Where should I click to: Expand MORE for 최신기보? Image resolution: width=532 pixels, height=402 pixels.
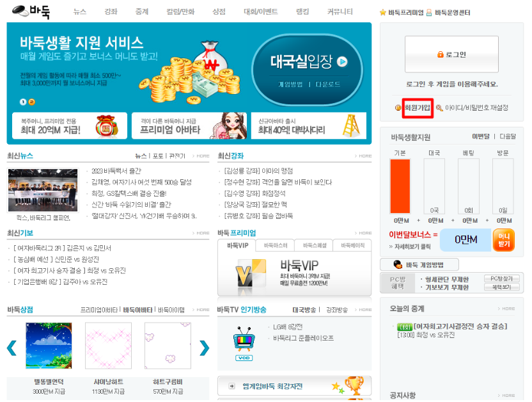[x=201, y=233]
